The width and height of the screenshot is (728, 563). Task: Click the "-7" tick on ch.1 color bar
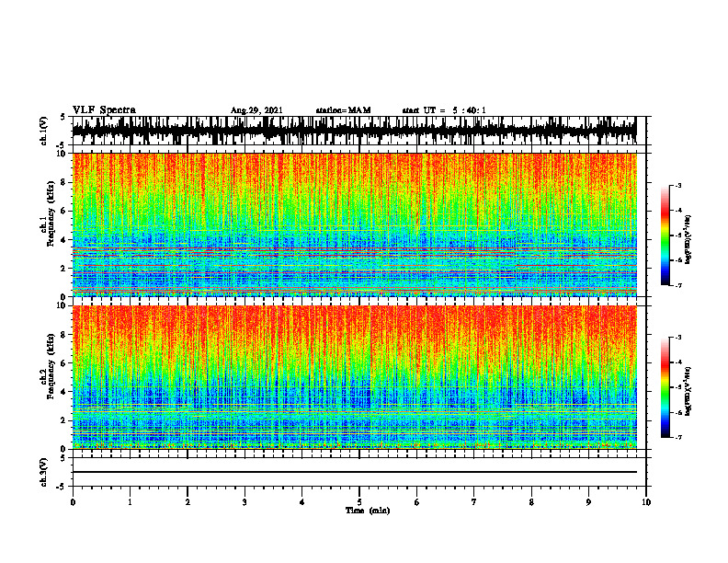pyautogui.click(x=677, y=285)
